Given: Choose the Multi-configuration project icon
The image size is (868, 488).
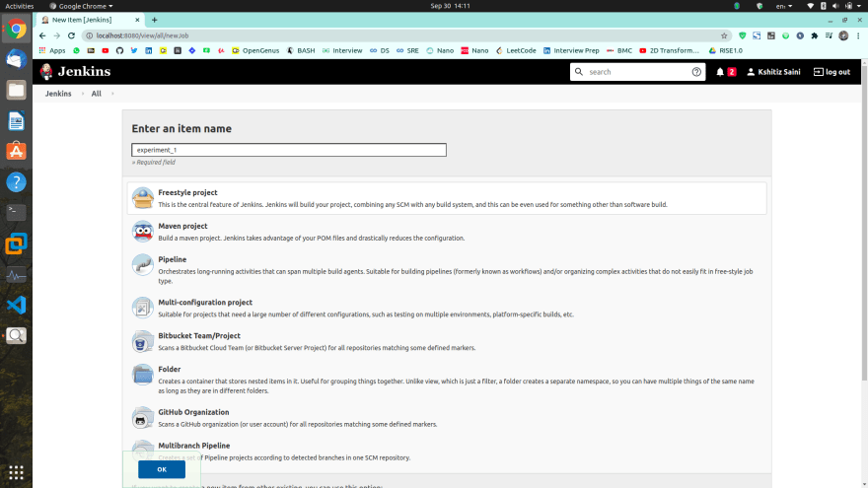Looking at the screenshot, I should coord(143,308).
